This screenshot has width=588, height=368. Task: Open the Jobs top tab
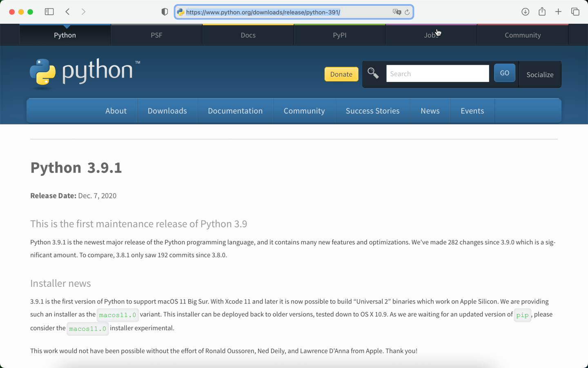point(431,35)
